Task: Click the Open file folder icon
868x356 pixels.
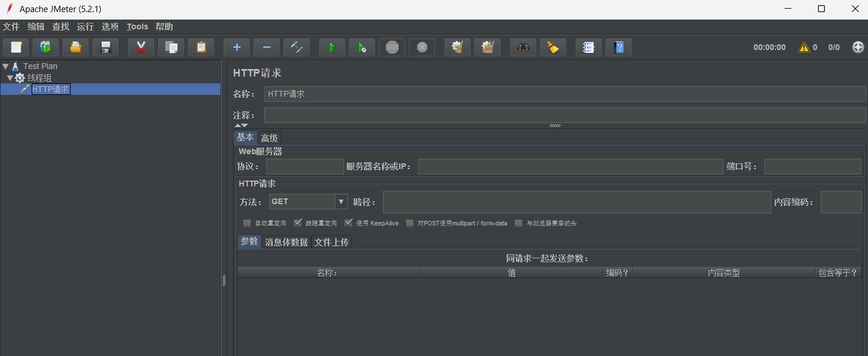Action: coord(76,47)
